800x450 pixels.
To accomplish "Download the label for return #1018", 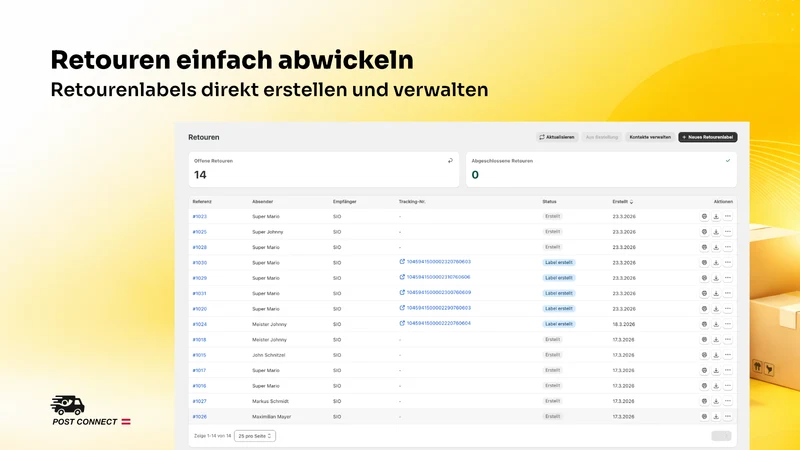I will point(716,339).
